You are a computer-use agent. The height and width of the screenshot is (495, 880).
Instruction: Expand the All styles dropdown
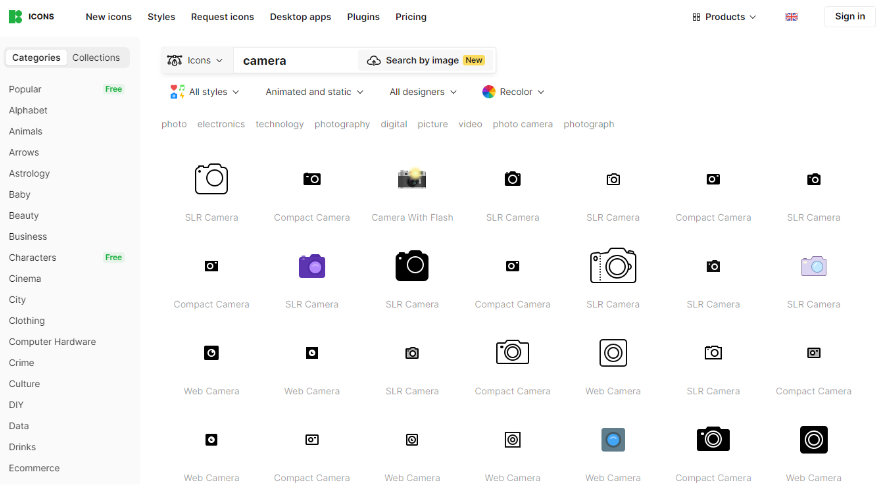[x=207, y=92]
